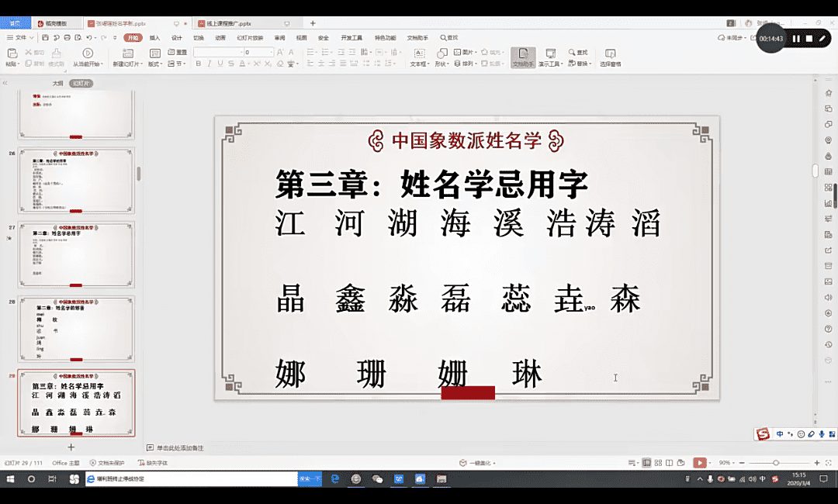Click the 演示工具 presentation tools icon

(550, 57)
